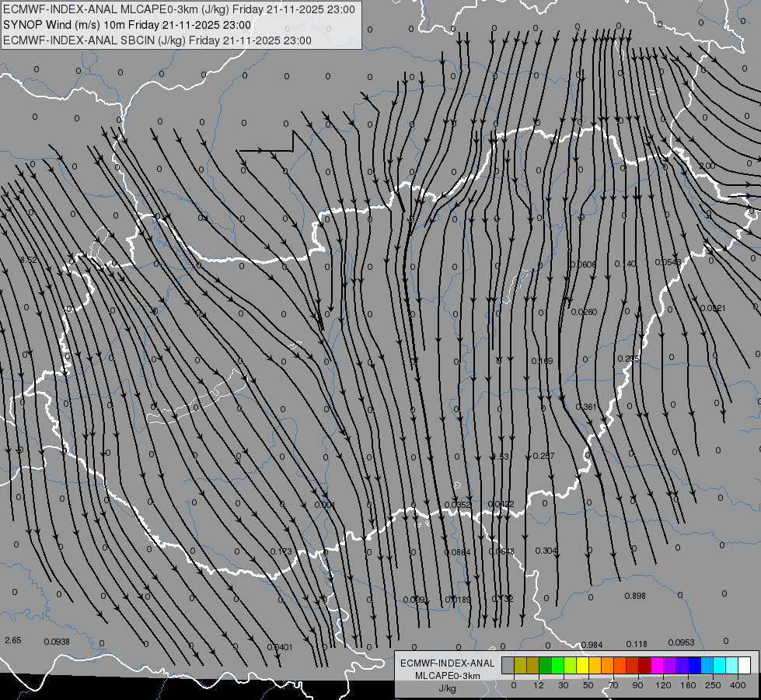Click the J/kg unit label in legend
761x700 pixels.
coord(448,688)
